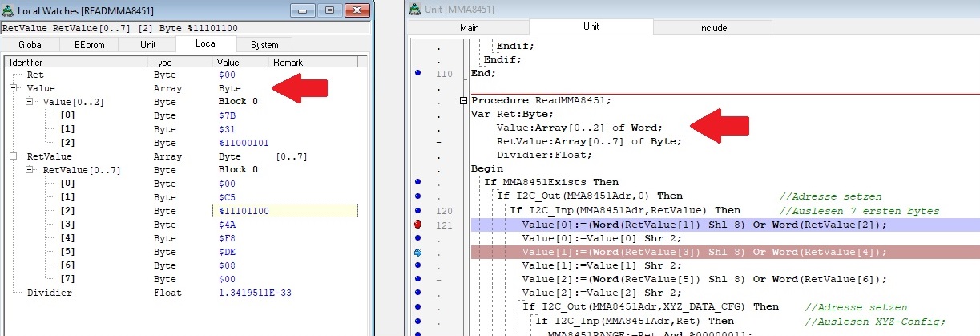This screenshot has width=980, height=336.
Task: Click the Value column header
Action: point(240,62)
